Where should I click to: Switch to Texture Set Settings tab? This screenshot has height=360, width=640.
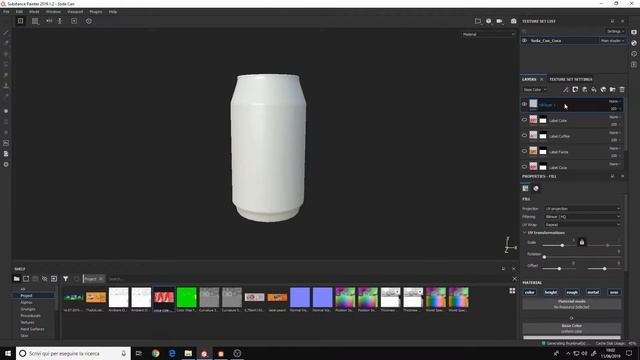pyautogui.click(x=571, y=79)
